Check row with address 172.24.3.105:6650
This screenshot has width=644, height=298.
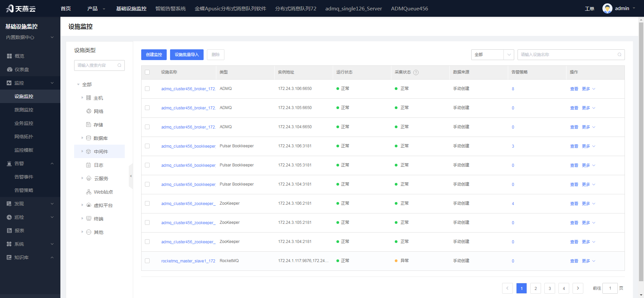coord(147,108)
